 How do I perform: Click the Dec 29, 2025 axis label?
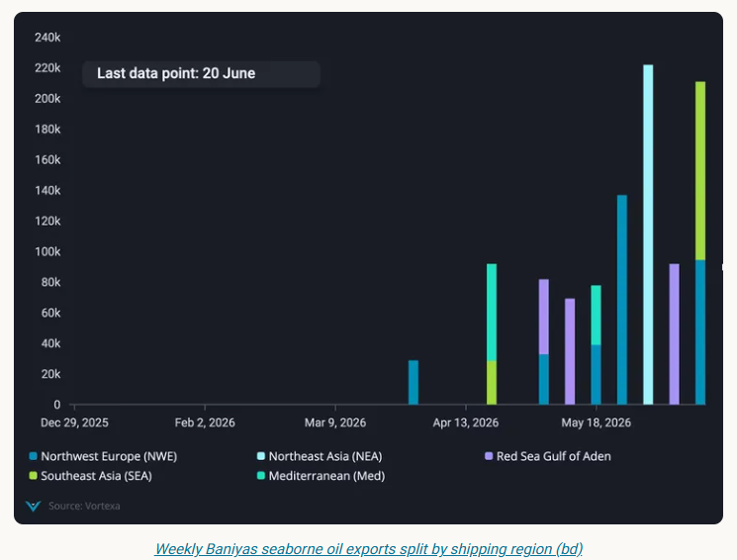pyautogui.click(x=74, y=422)
